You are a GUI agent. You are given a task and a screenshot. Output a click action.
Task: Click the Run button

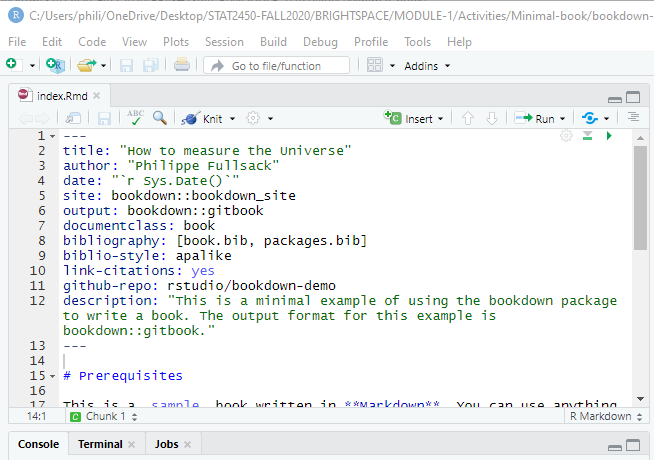click(x=535, y=119)
